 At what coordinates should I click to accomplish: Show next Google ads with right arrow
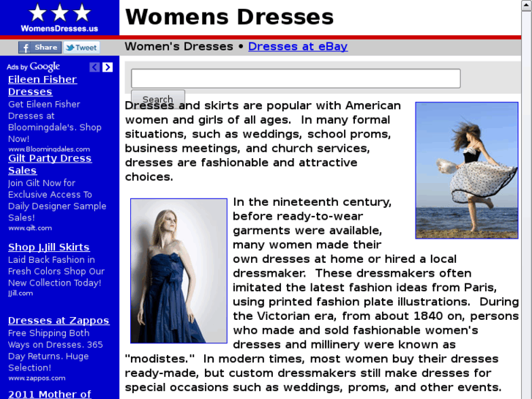coord(108,67)
